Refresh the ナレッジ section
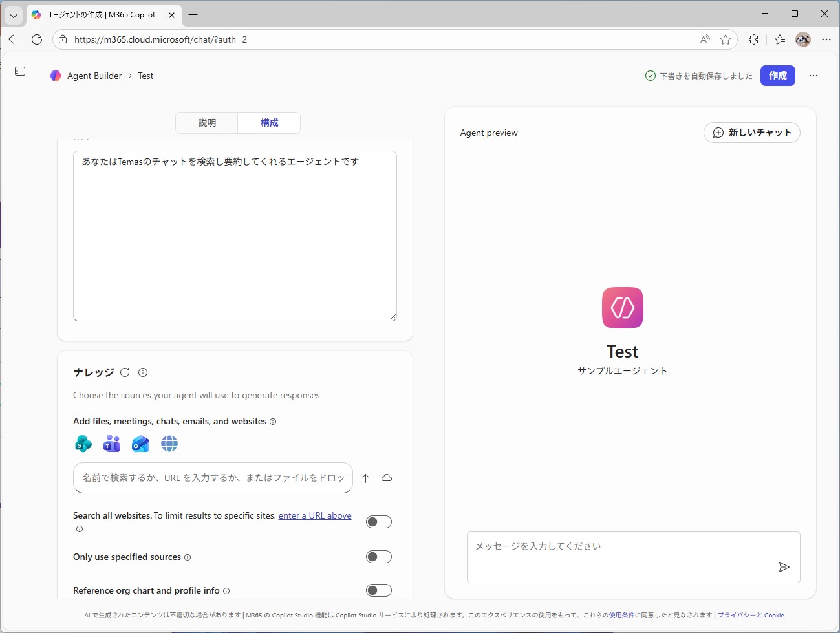The image size is (840, 633). point(125,372)
